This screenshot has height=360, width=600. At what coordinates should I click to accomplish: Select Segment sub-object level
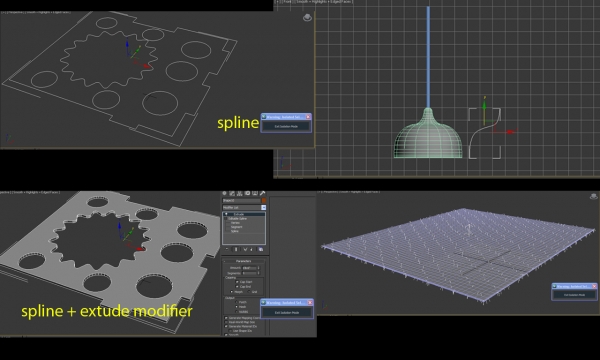pyautogui.click(x=236, y=227)
